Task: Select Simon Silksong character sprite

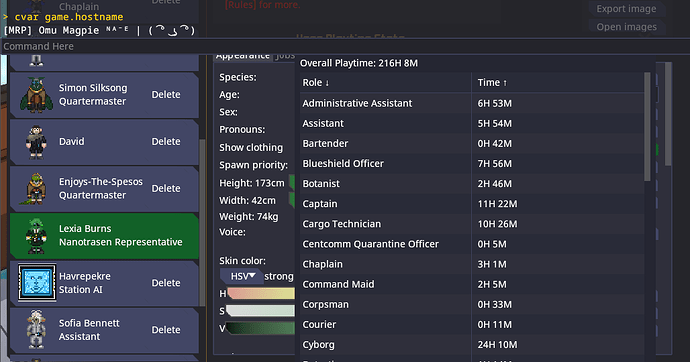Action: pyautogui.click(x=36, y=95)
